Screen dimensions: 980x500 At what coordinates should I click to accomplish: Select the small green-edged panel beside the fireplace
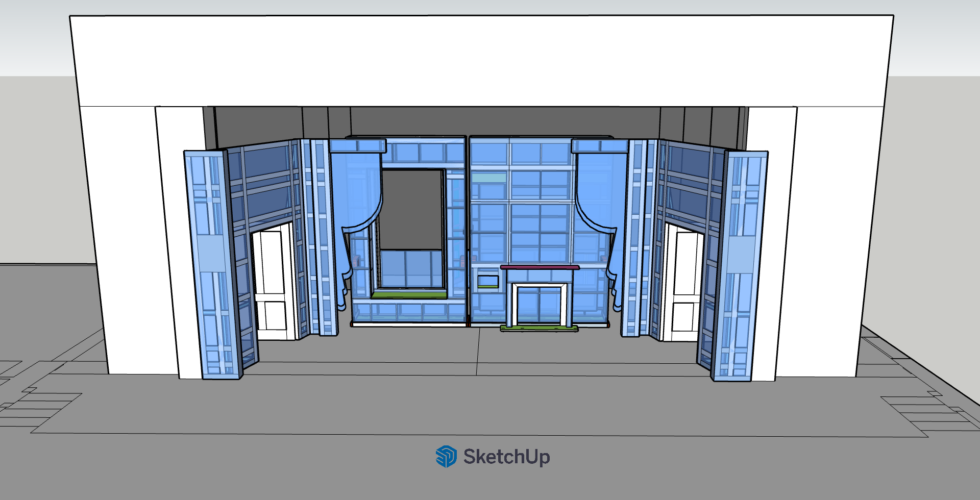tap(488, 282)
